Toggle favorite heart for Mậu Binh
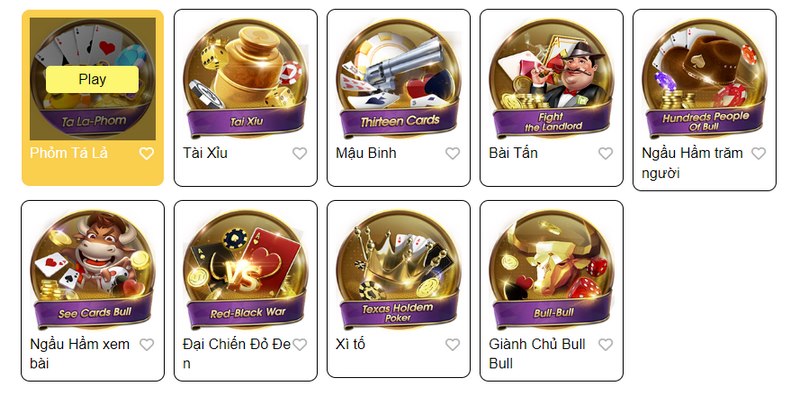This screenshot has width=800, height=400. (453, 153)
